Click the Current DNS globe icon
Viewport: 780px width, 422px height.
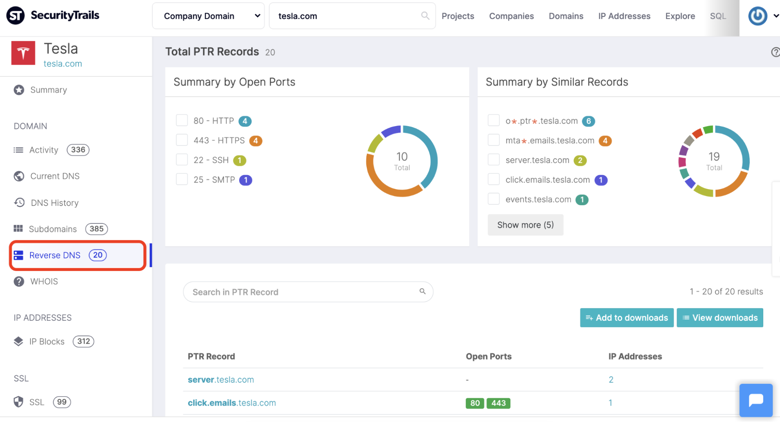[19, 176]
